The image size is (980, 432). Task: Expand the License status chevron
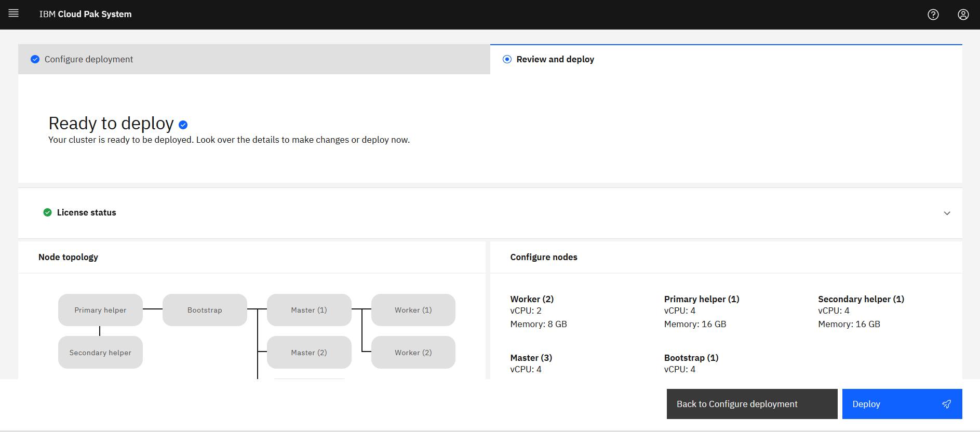[947, 213]
